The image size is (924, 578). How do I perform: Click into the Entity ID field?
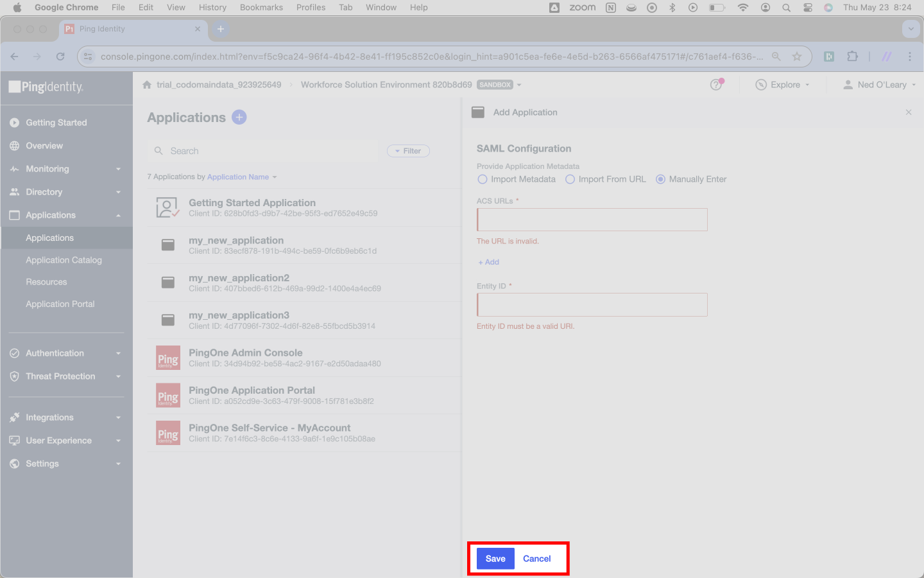[x=592, y=304]
